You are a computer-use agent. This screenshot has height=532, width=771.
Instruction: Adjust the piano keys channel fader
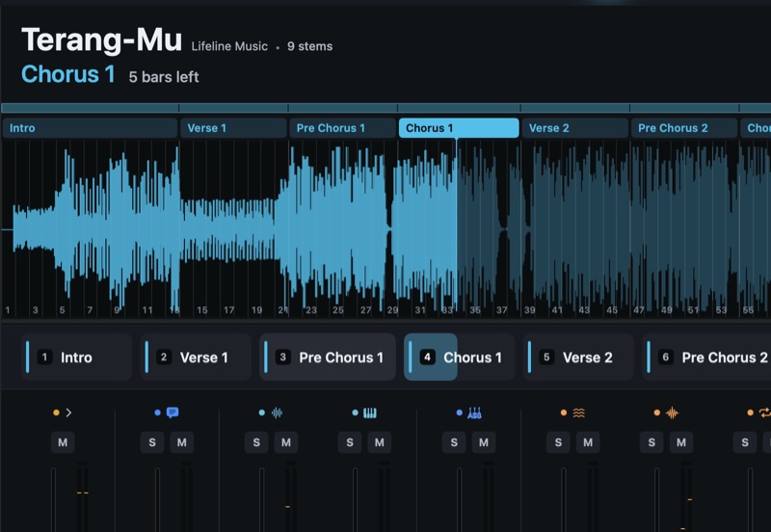355,499
